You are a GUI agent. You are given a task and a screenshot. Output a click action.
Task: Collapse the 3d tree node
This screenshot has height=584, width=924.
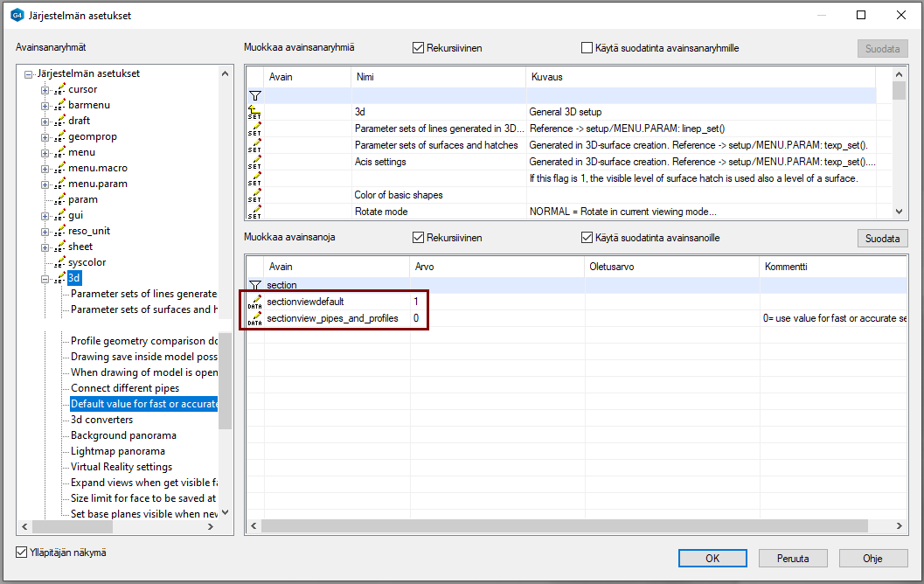(45, 278)
